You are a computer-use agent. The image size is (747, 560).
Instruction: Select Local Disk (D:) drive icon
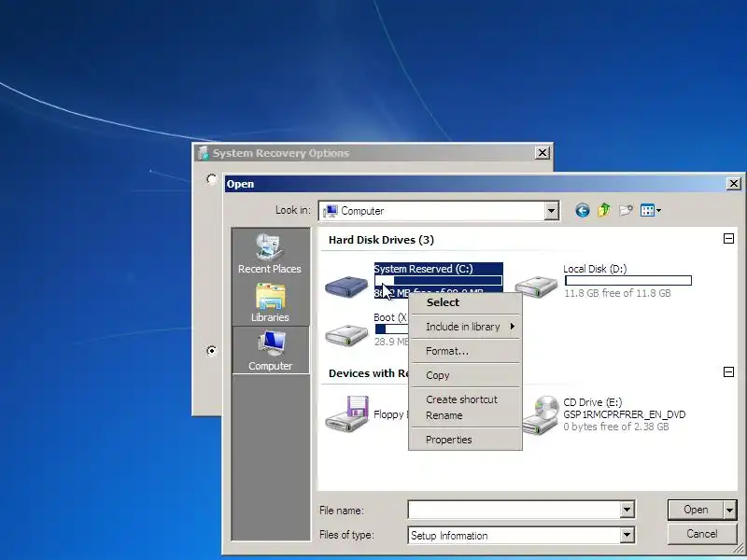click(x=536, y=286)
